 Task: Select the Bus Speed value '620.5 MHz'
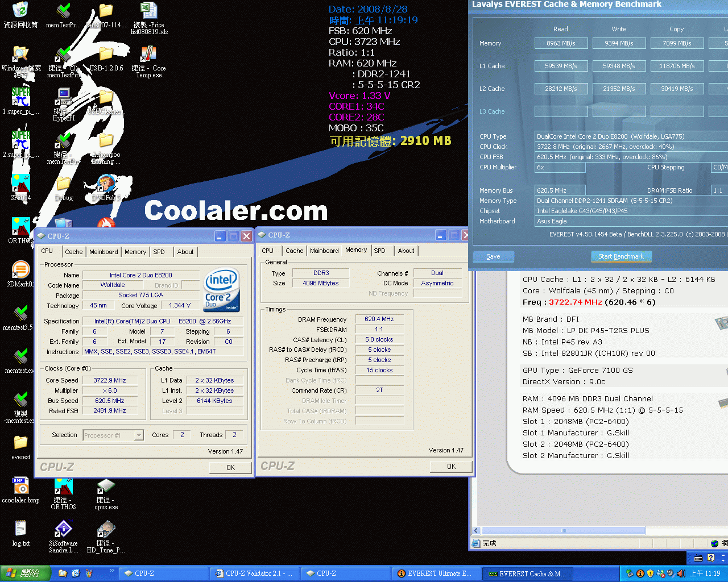tap(110, 401)
